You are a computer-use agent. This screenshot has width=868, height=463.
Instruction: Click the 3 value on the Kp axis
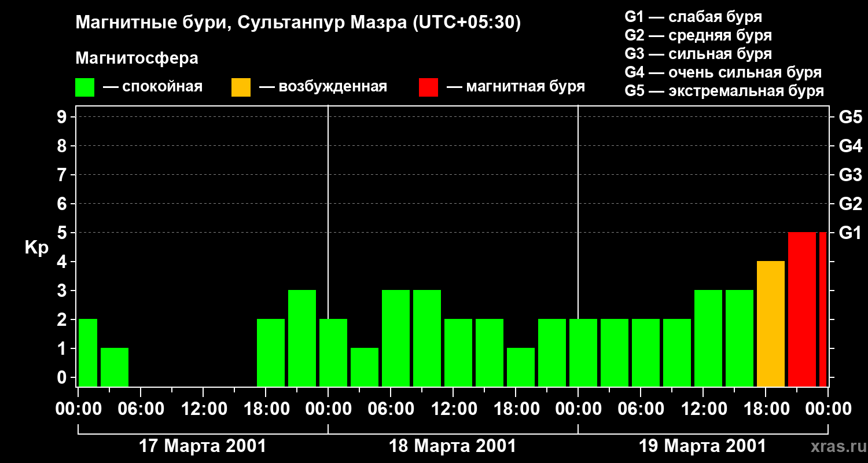click(63, 291)
